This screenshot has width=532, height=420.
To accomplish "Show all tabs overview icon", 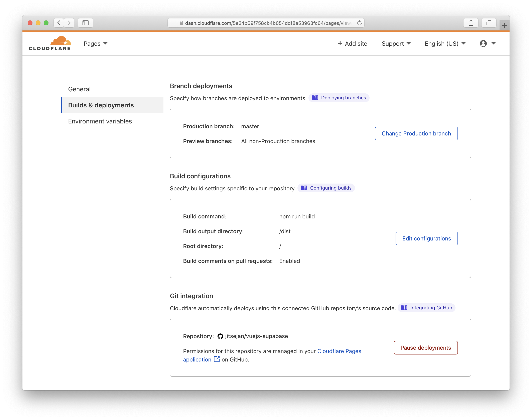I will [489, 23].
